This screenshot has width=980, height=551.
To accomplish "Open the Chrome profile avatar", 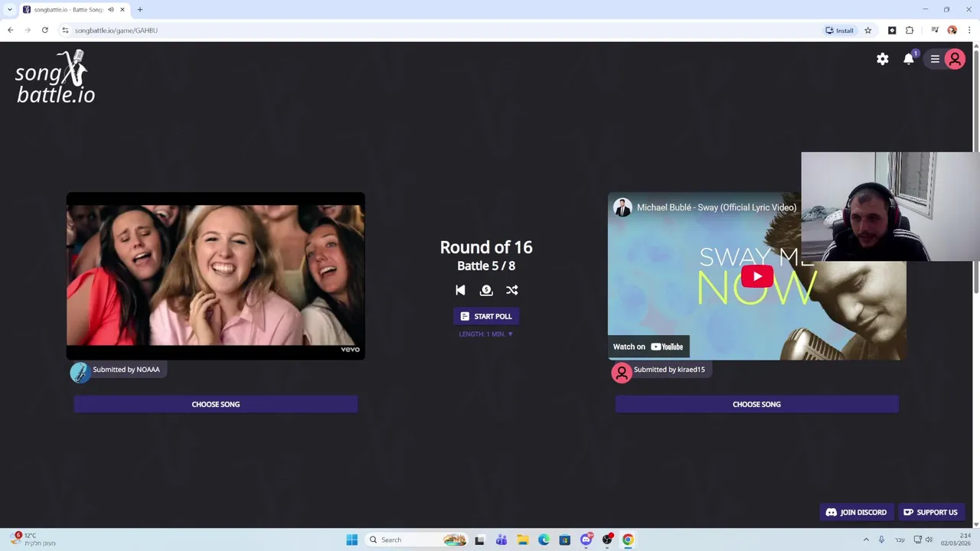I will tap(952, 31).
